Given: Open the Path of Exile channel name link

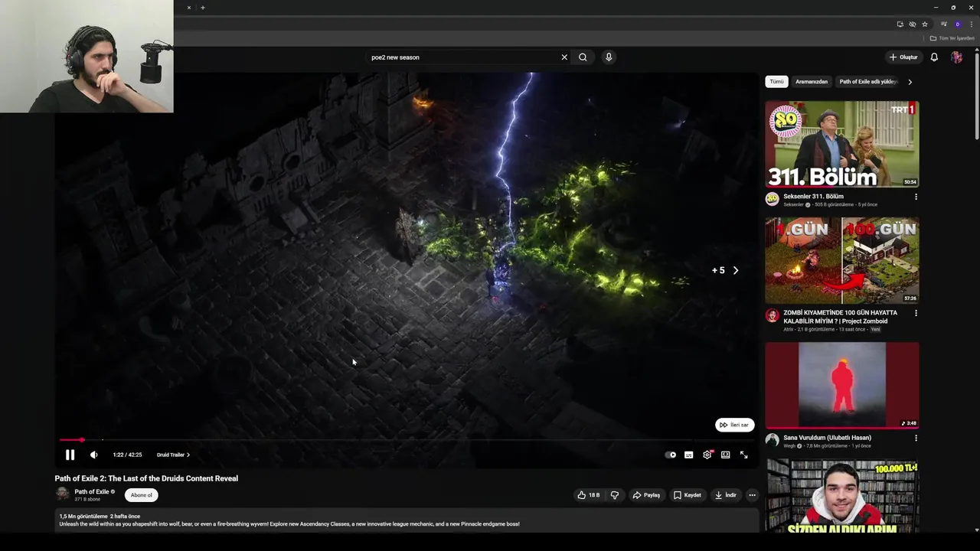Looking at the screenshot, I should tap(91, 491).
